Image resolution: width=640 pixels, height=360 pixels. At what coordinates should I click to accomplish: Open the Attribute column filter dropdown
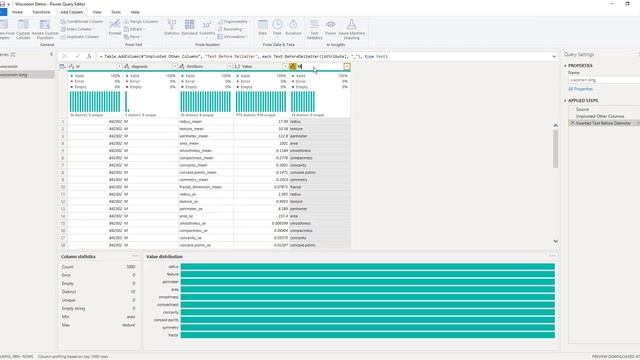[230, 66]
